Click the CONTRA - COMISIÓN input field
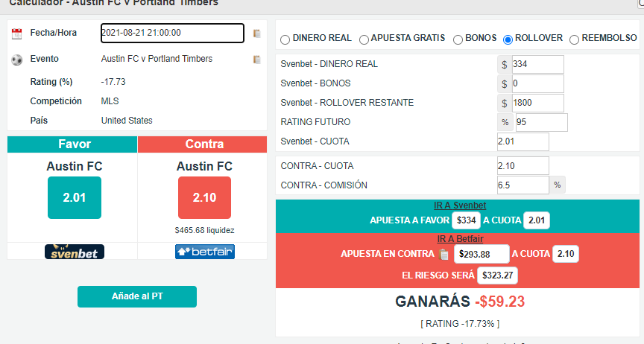Image resolution: width=644 pixels, height=344 pixels. click(x=523, y=185)
